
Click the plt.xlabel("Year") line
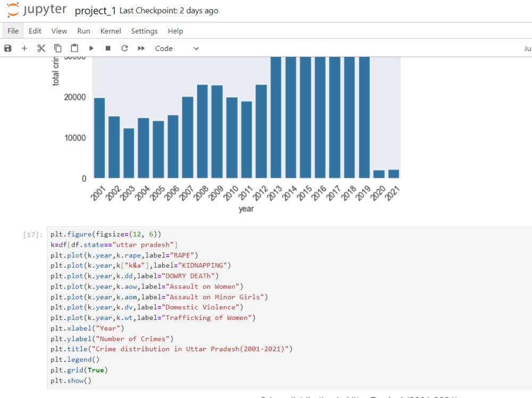click(88, 328)
